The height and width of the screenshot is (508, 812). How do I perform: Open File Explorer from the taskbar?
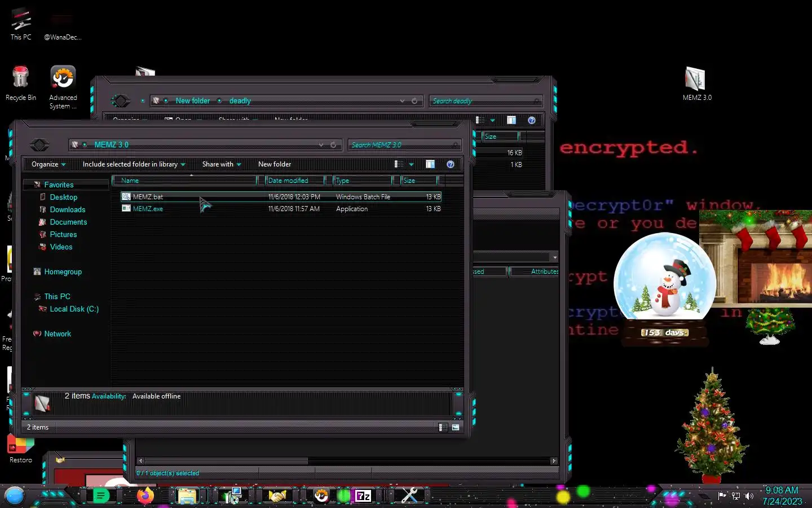pos(187,496)
